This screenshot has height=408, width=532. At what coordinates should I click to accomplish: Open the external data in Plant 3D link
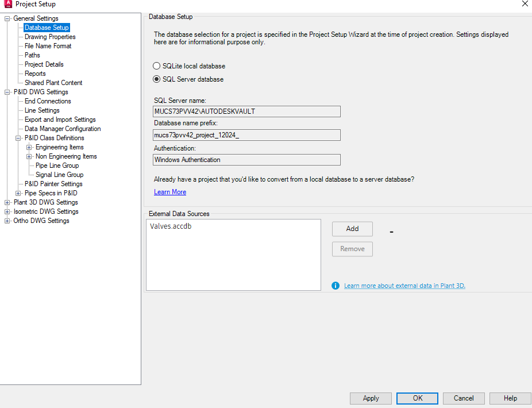[x=404, y=285]
